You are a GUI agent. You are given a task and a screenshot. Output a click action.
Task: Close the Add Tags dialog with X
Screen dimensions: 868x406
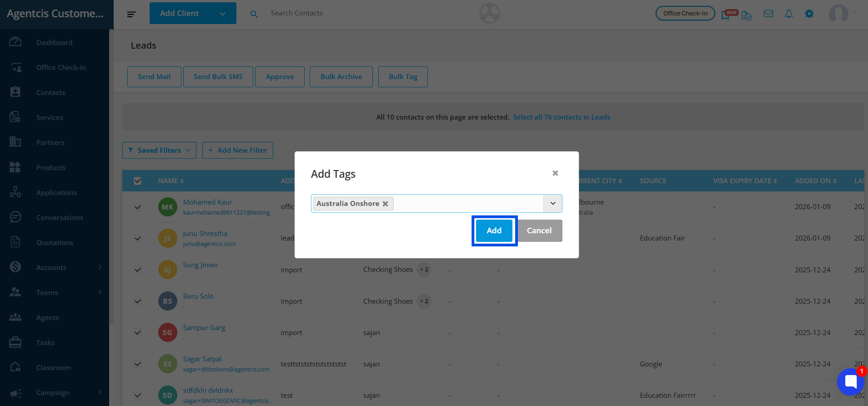pyautogui.click(x=555, y=173)
